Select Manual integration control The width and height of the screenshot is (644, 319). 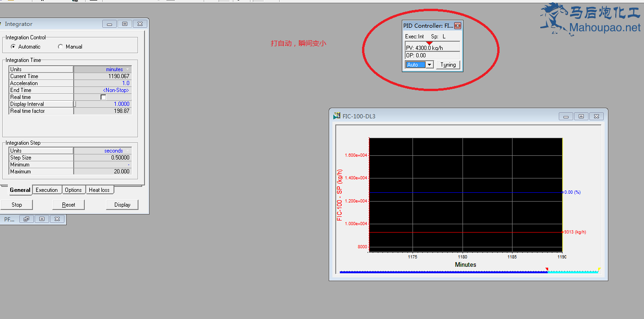[x=61, y=47]
